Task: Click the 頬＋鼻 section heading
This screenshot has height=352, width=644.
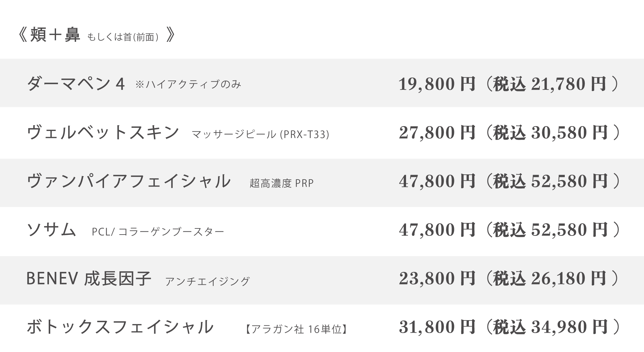Action: point(55,35)
